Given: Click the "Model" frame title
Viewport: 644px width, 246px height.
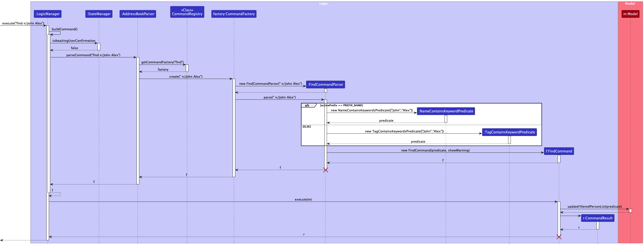Looking at the screenshot, I should click(x=630, y=4).
